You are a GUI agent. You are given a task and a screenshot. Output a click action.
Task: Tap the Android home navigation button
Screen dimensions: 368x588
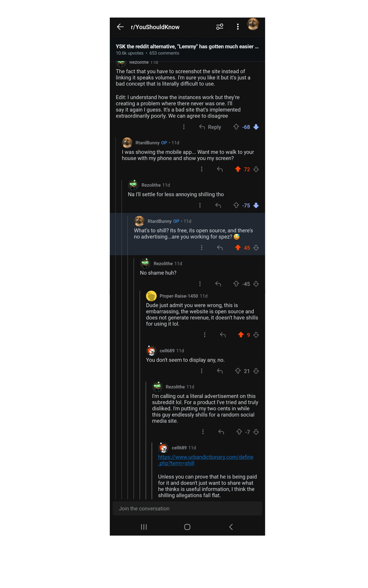coord(187,527)
